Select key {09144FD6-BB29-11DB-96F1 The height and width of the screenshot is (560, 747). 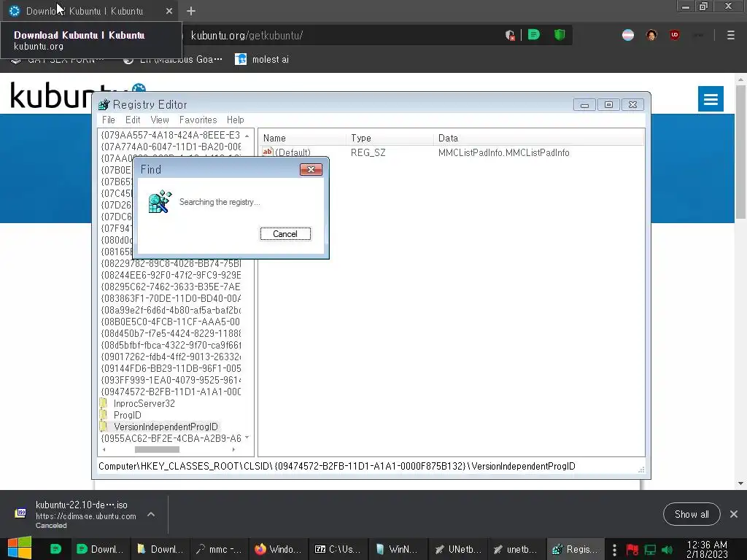(171, 368)
